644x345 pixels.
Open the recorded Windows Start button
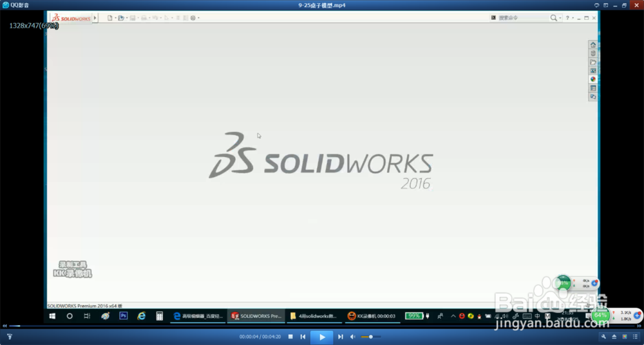point(52,316)
